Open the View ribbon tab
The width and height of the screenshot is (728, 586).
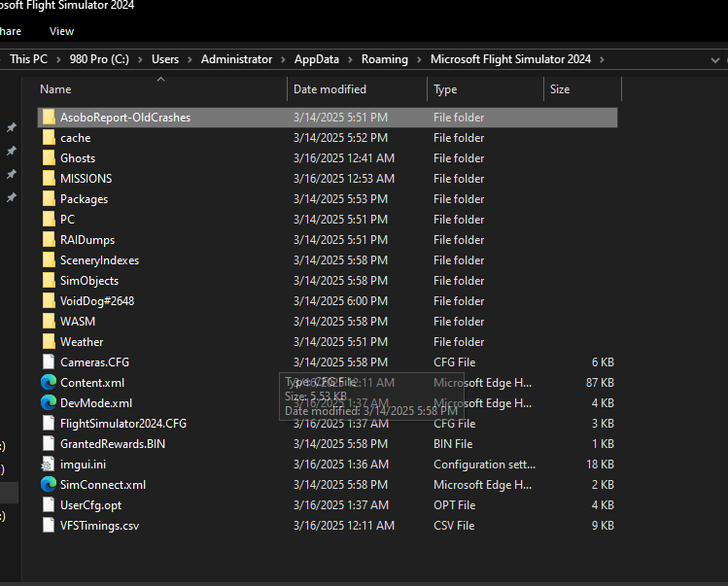[x=62, y=31]
